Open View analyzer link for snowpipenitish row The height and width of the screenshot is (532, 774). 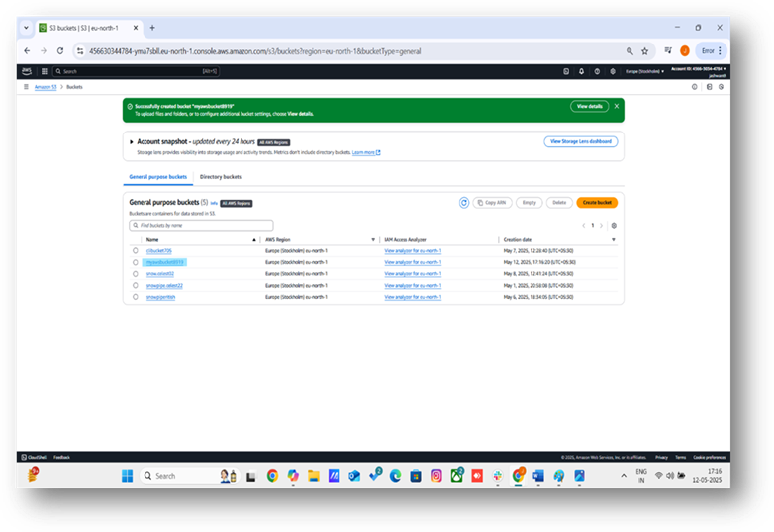coord(413,297)
